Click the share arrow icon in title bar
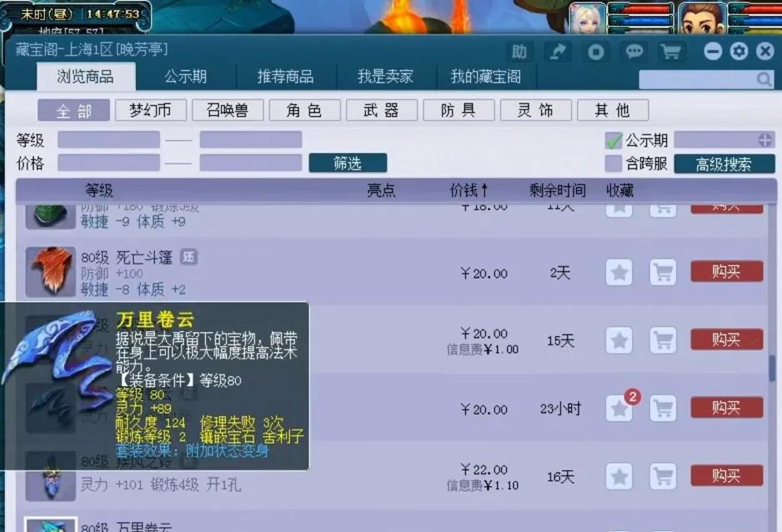 (557, 52)
